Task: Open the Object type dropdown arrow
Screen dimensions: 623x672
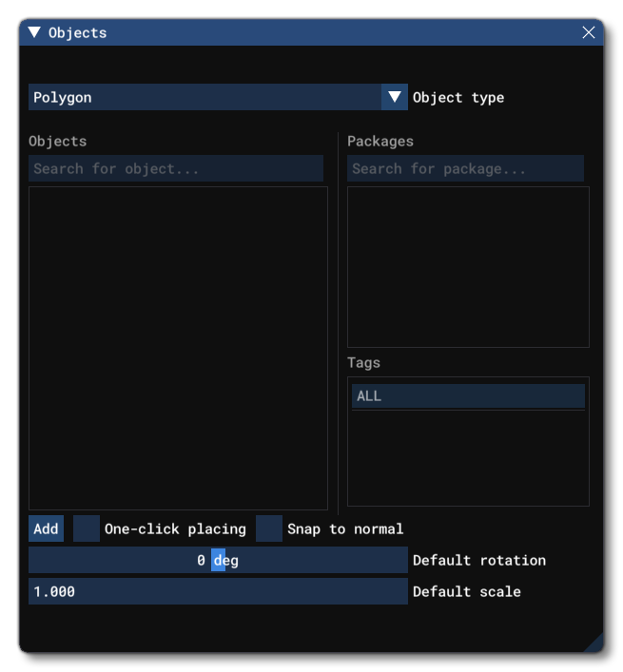Action: coord(395,97)
